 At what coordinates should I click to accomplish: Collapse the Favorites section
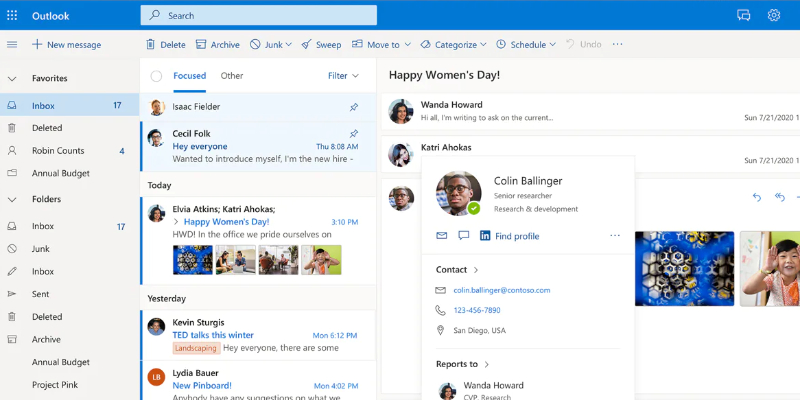click(x=12, y=78)
